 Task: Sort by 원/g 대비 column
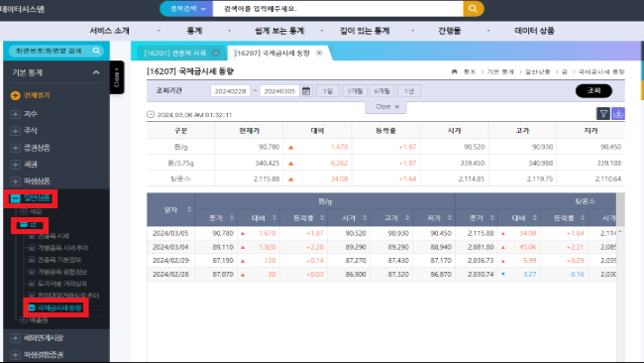[274, 218]
